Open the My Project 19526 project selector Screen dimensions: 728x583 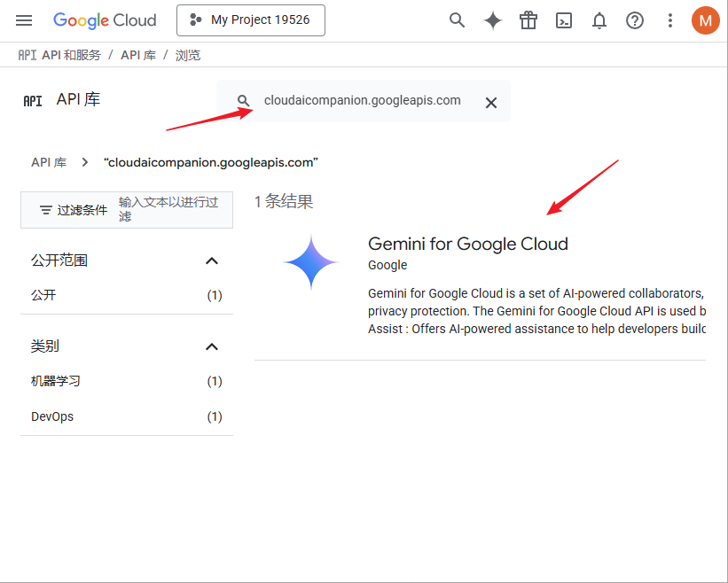(x=250, y=19)
